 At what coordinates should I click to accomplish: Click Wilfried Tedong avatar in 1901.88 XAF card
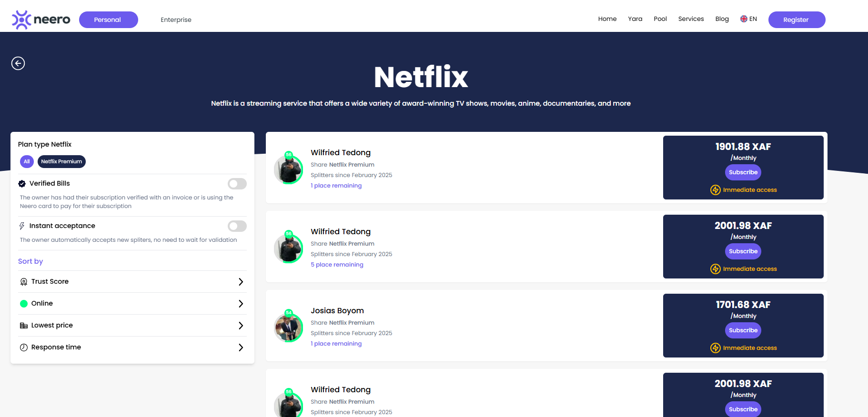pyautogui.click(x=288, y=169)
